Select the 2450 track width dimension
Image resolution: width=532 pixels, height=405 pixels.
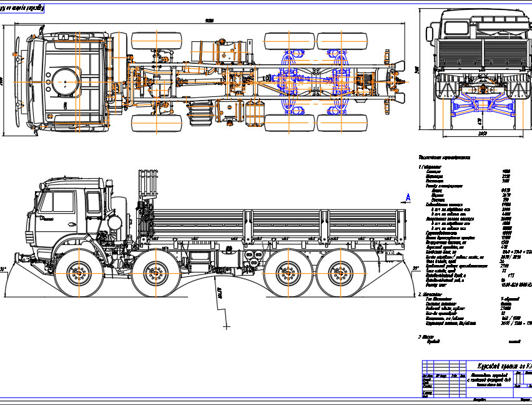point(483,133)
